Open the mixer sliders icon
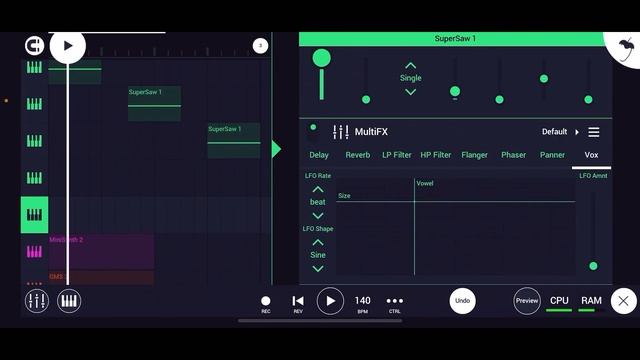This screenshot has width=640, height=360. click(37, 301)
